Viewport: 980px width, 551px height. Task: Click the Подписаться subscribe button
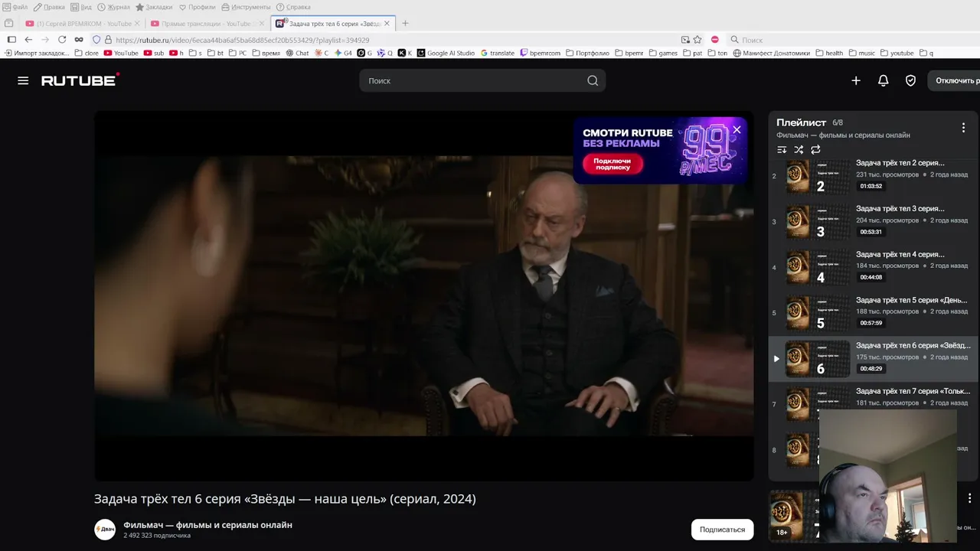coord(722,530)
